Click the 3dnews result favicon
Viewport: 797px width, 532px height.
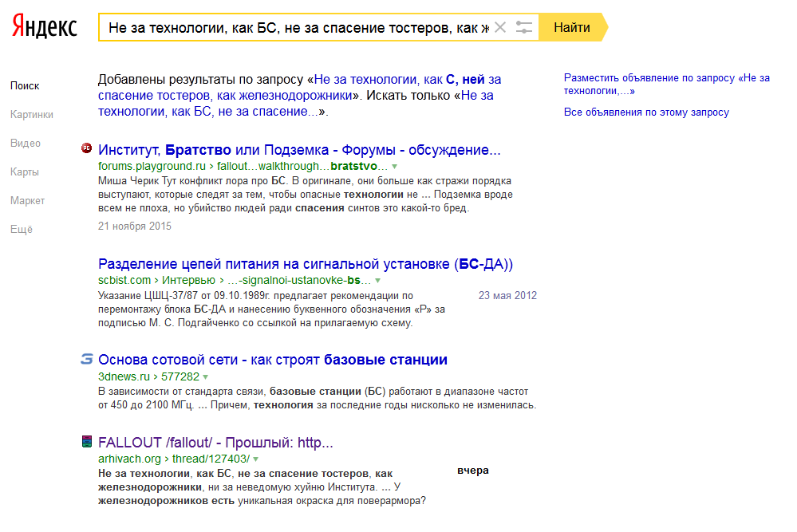pos(88,360)
